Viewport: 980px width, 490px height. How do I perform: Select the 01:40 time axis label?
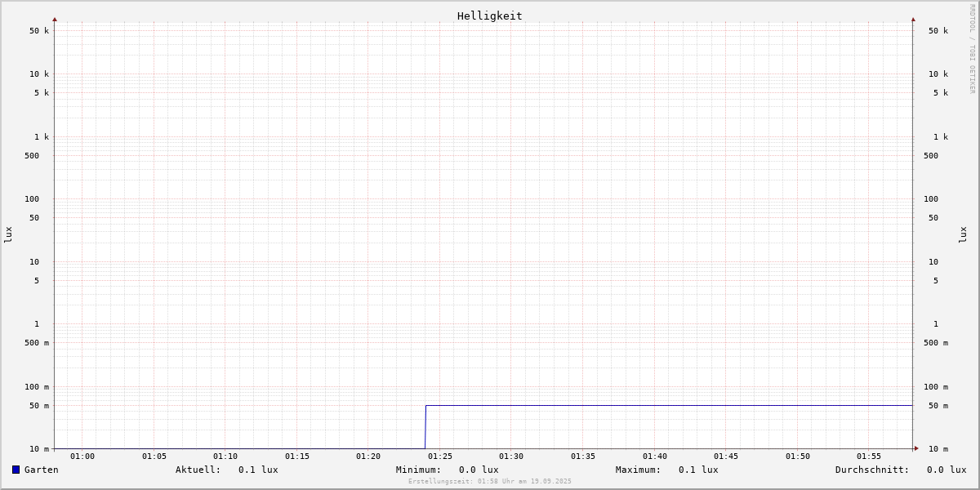click(655, 457)
